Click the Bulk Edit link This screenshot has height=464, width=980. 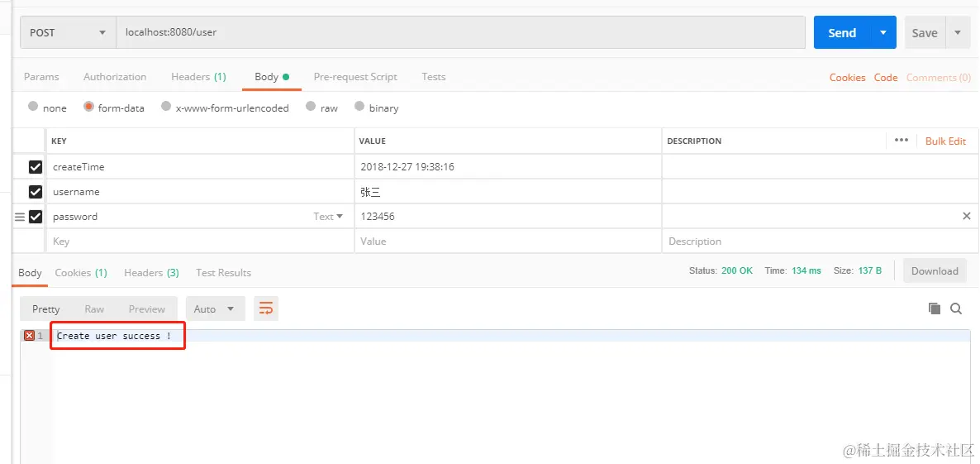tap(945, 141)
